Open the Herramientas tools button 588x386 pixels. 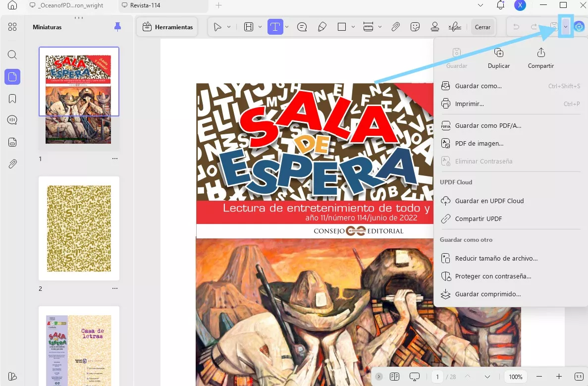167,27
